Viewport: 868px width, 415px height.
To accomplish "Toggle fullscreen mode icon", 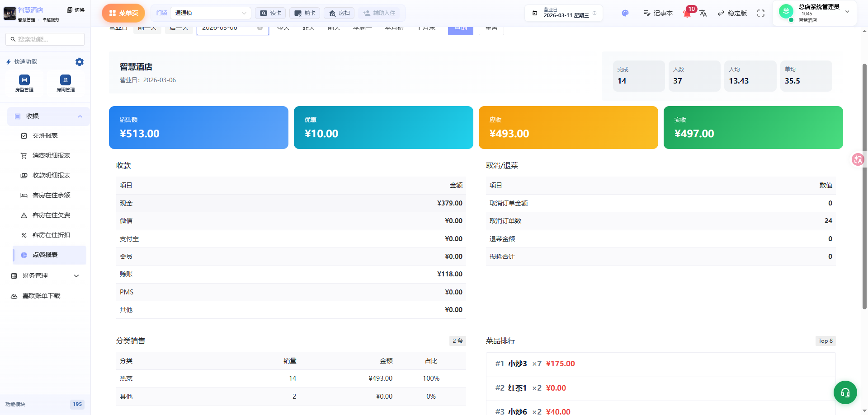I will coord(761,13).
